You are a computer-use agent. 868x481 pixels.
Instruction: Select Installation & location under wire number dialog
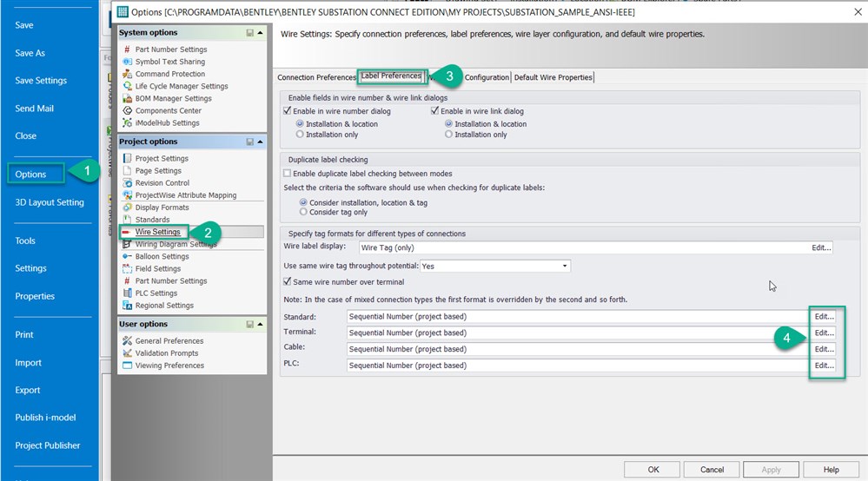[x=300, y=124]
